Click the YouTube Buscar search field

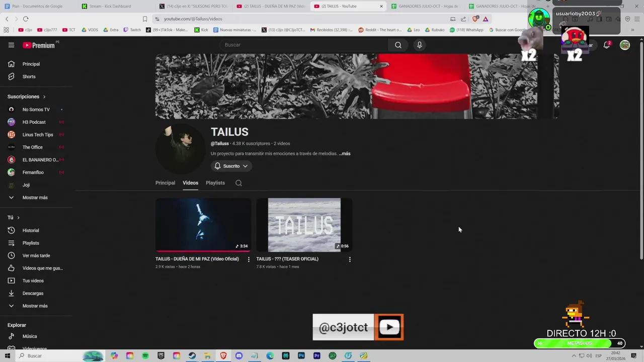[303, 45]
